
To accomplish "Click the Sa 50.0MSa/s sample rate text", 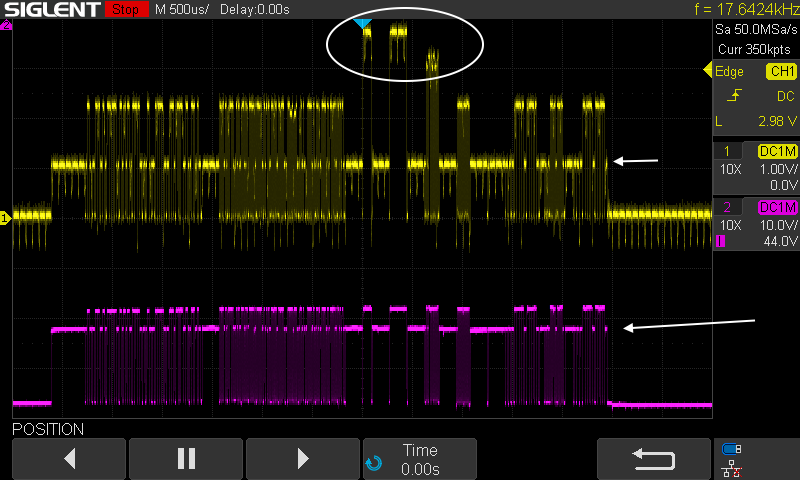I will [756, 29].
